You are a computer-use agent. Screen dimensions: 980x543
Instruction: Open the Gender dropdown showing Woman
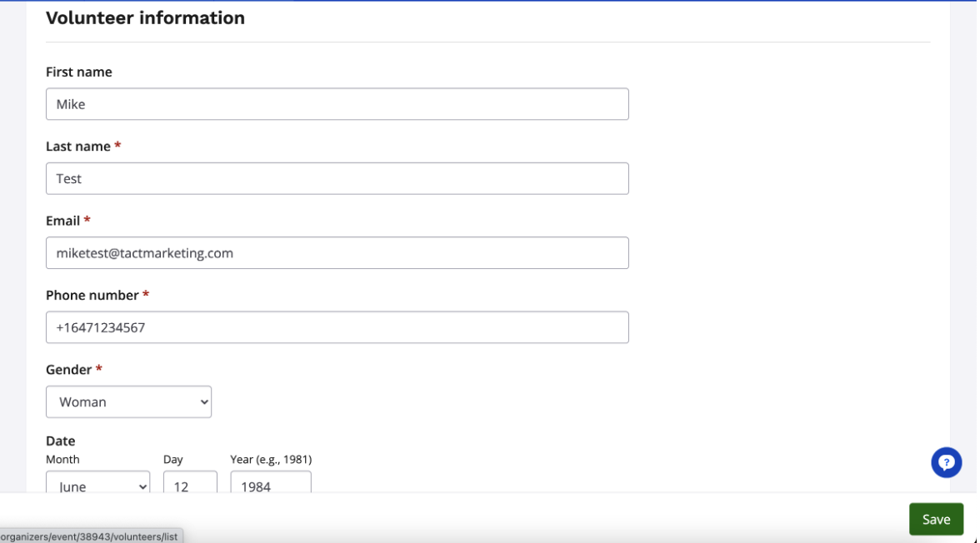click(x=128, y=401)
